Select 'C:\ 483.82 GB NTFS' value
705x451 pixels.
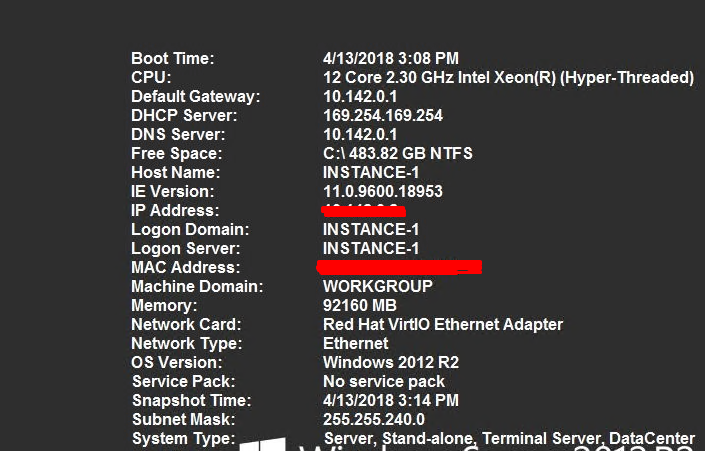click(x=398, y=153)
